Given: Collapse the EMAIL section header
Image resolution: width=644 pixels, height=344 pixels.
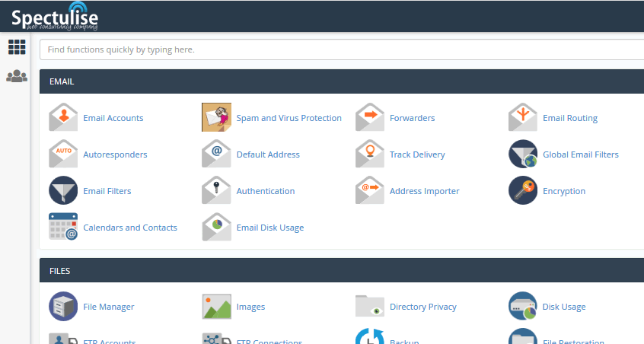Looking at the screenshot, I should click(x=342, y=81).
